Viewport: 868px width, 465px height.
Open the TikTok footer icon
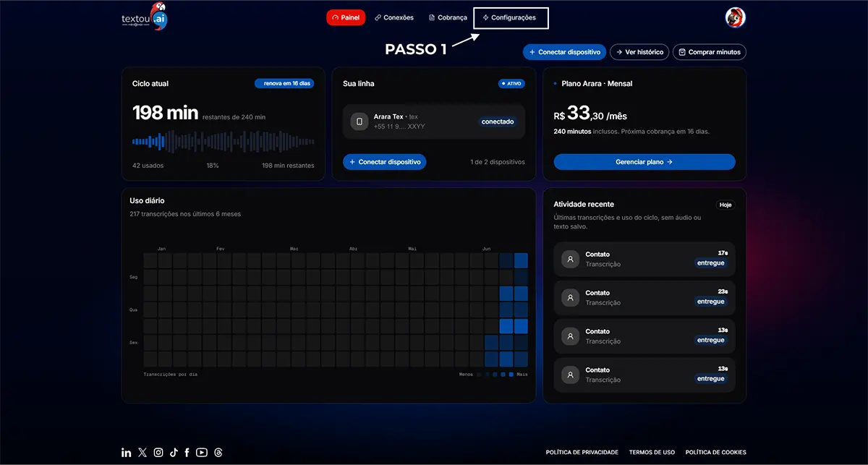[174, 453]
